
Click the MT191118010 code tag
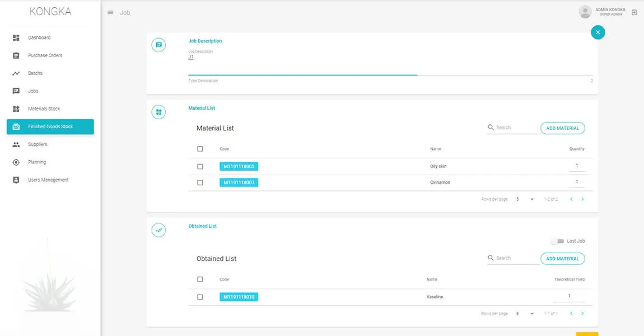point(239,297)
